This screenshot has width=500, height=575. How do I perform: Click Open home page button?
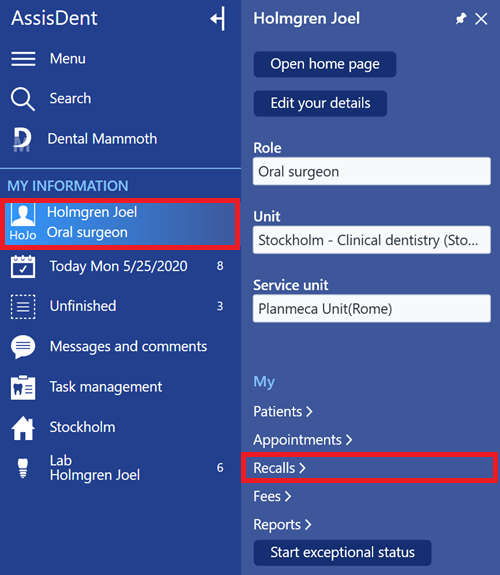(x=325, y=64)
